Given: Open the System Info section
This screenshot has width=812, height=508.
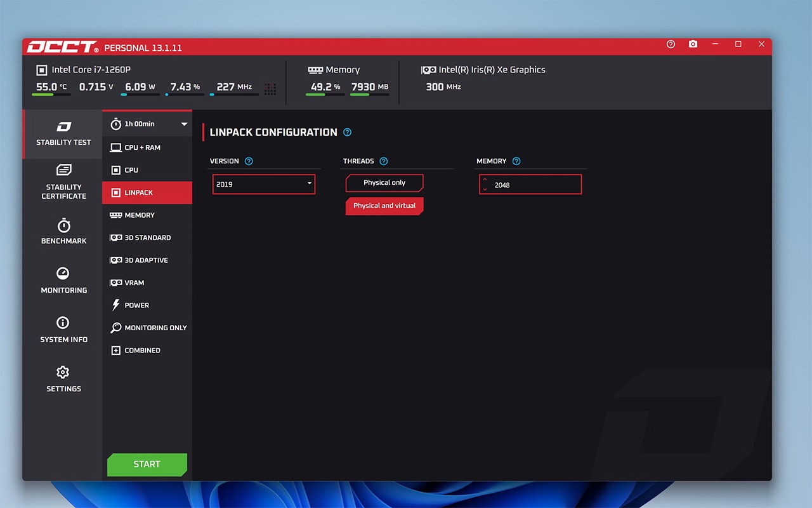Looking at the screenshot, I should 63,330.
